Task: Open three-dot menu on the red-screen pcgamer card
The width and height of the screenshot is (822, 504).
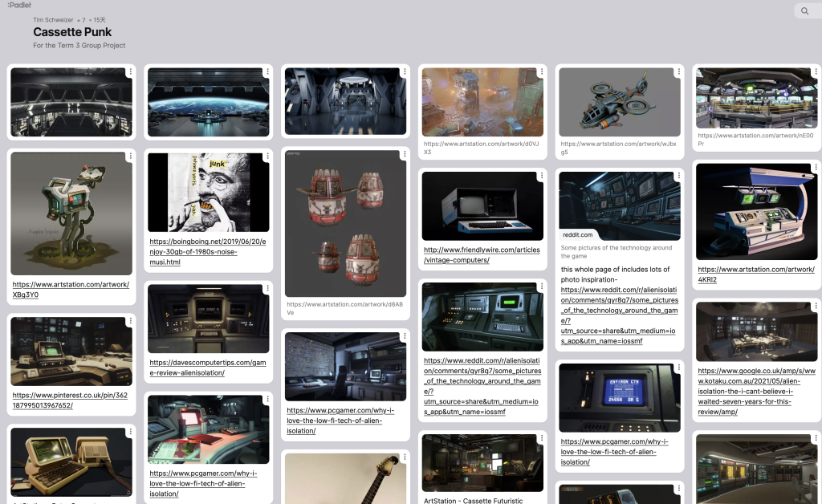Action: pyautogui.click(x=267, y=399)
